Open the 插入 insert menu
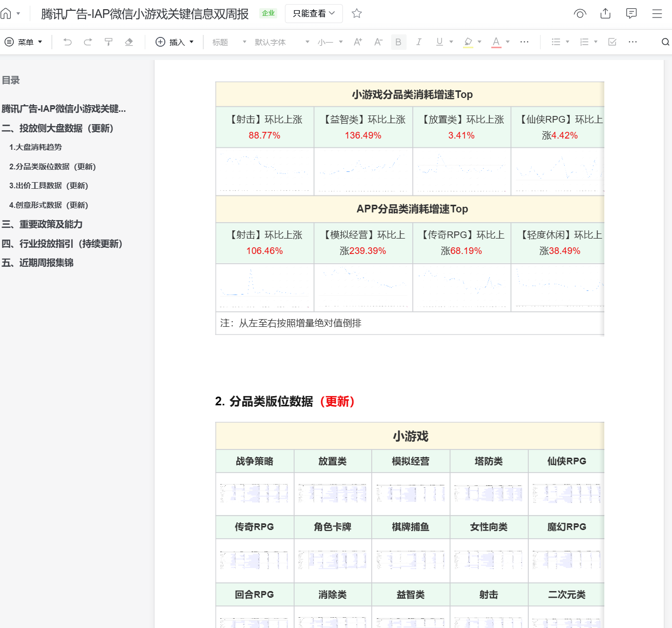672x628 pixels. click(x=175, y=42)
